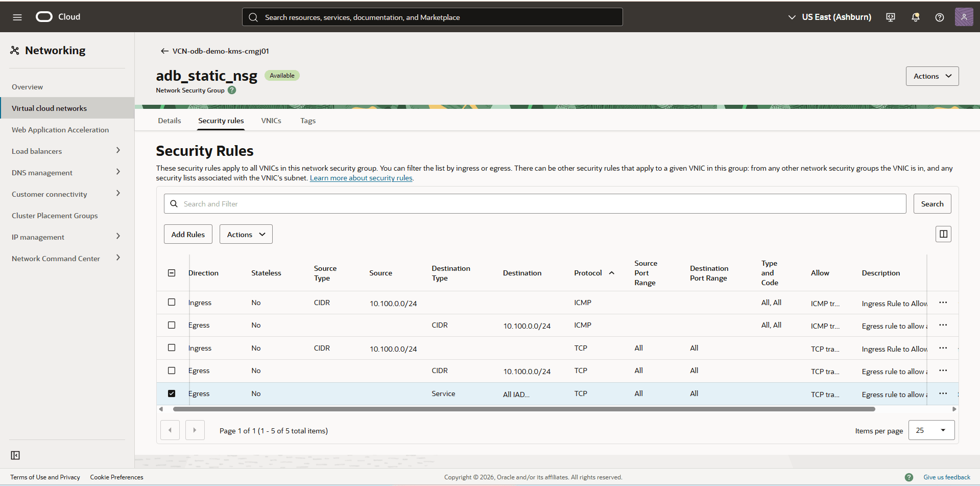Open the help menu
980x486 pixels.
click(939, 17)
